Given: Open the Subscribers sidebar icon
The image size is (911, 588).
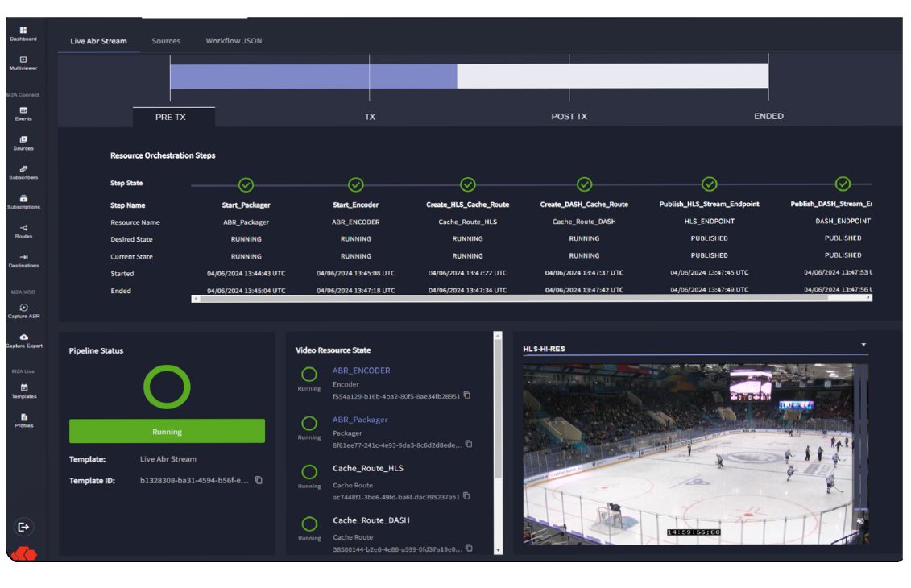Looking at the screenshot, I should [x=23, y=172].
